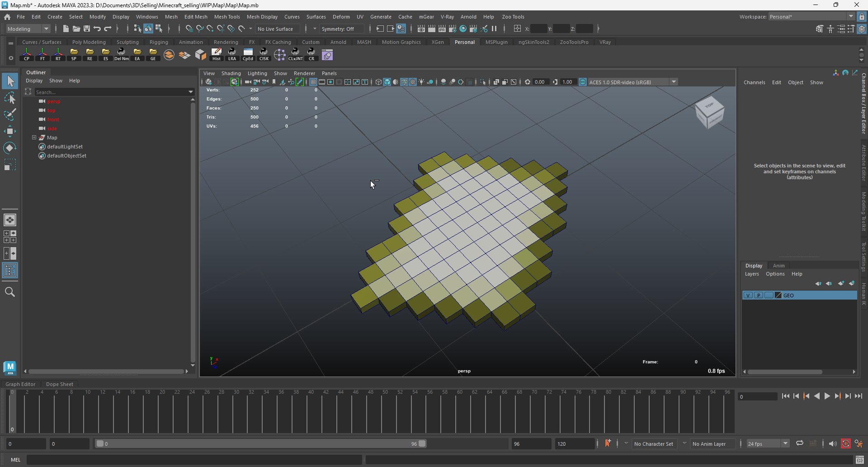This screenshot has height=467, width=868.
Task: Open the 24 fps frame rate dropdown
Action: [768, 443]
